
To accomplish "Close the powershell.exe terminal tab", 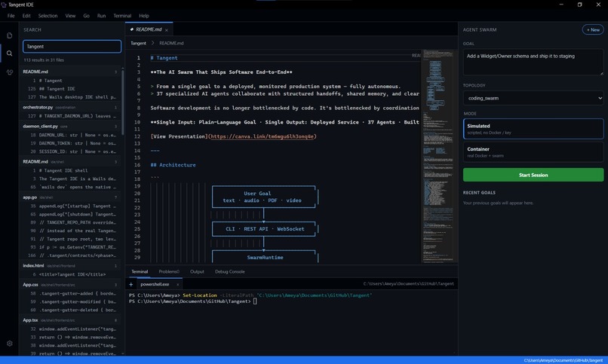I will pyautogui.click(x=177, y=284).
